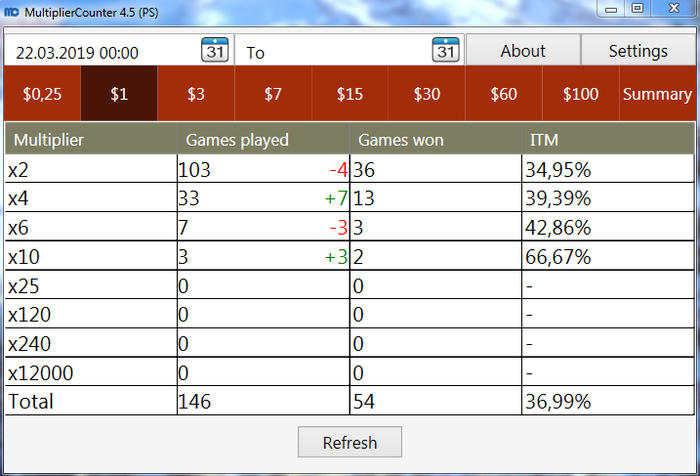700x476 pixels.
Task: Switch to the $100 stake tab
Action: point(580,93)
